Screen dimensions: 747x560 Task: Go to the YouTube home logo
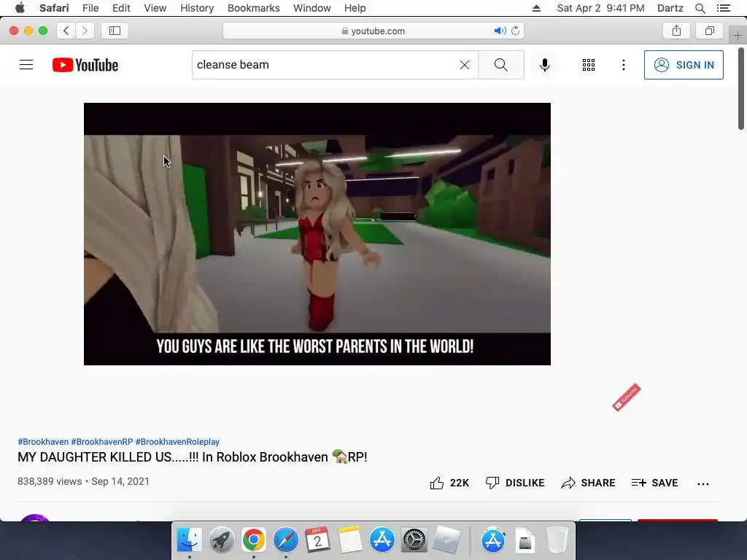[x=85, y=65]
